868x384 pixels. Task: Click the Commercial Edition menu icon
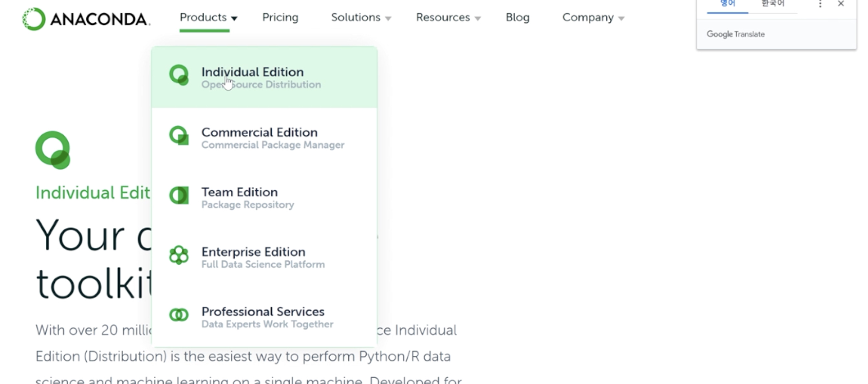pos(179,136)
